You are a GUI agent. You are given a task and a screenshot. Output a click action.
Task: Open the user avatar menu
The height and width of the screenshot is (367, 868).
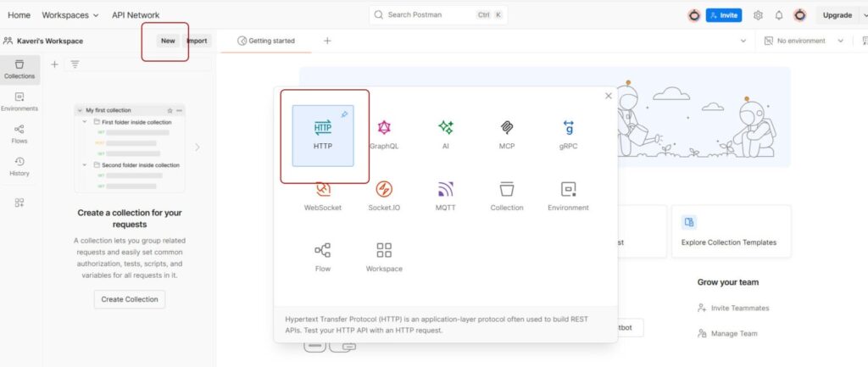[800, 15]
